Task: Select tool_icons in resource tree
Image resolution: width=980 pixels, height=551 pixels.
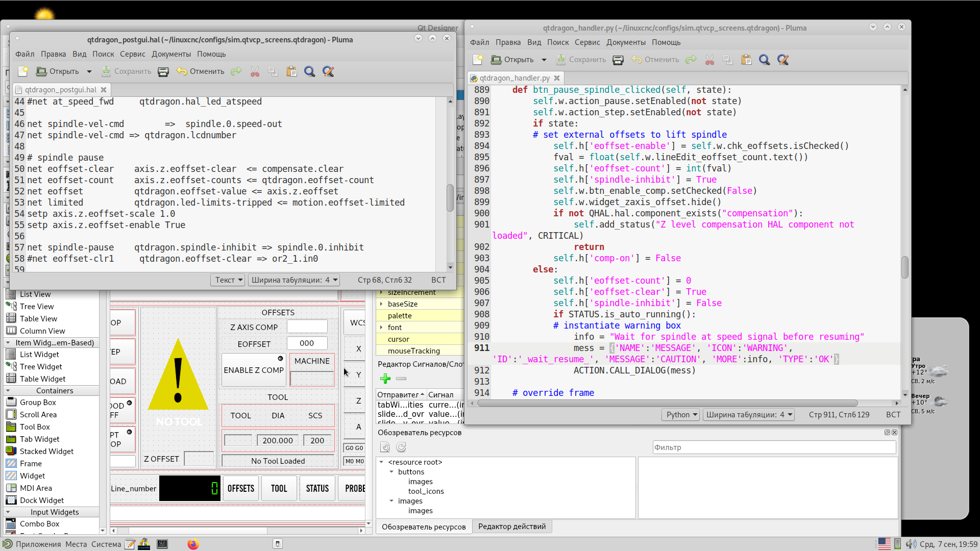Action: click(426, 491)
